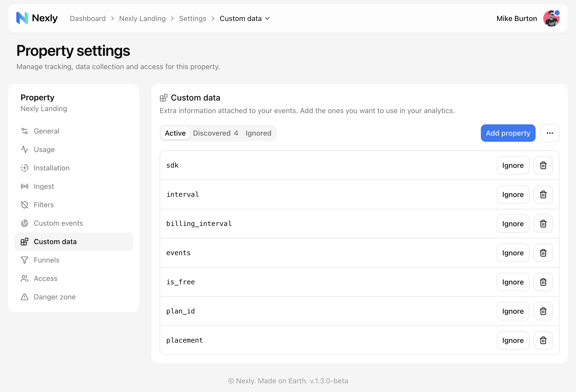Open the Danger zone section

click(74, 297)
